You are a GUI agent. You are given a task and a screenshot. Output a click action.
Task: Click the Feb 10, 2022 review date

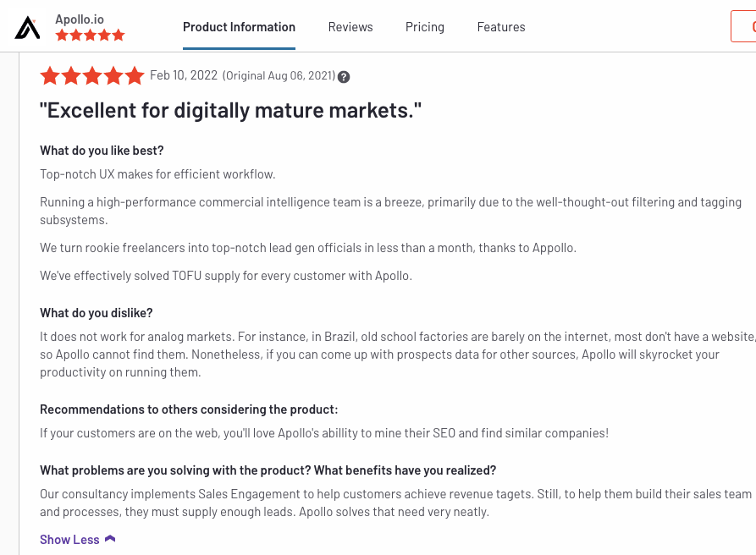pyautogui.click(x=184, y=75)
